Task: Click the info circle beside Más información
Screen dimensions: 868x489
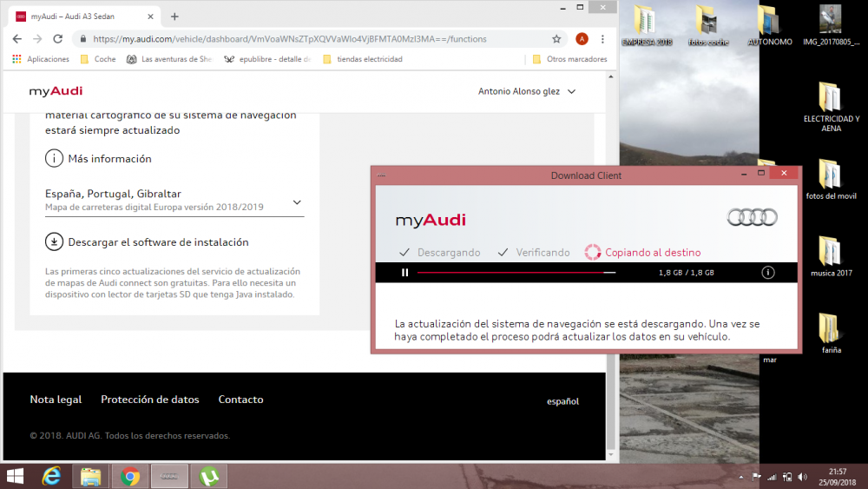Action: [54, 158]
